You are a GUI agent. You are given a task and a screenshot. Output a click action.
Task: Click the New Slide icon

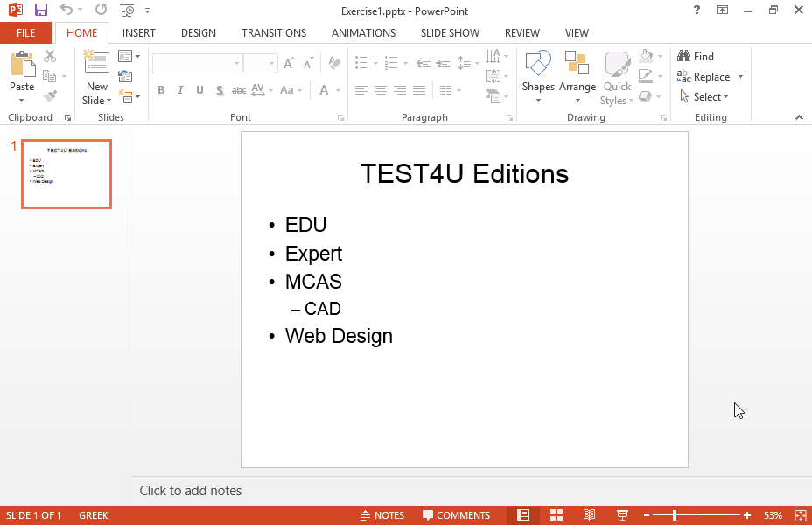[96, 63]
